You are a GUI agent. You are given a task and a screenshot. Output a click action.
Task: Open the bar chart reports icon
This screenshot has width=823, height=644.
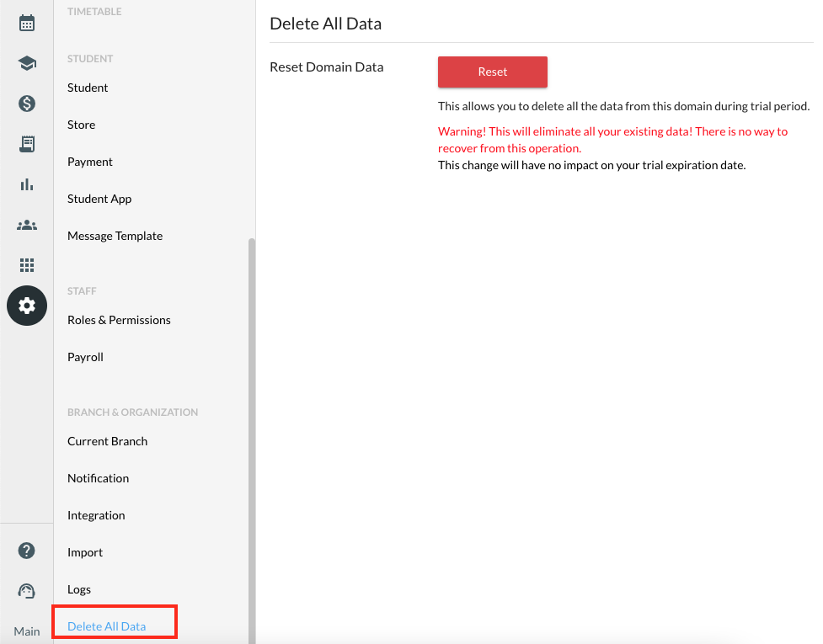pos(27,184)
